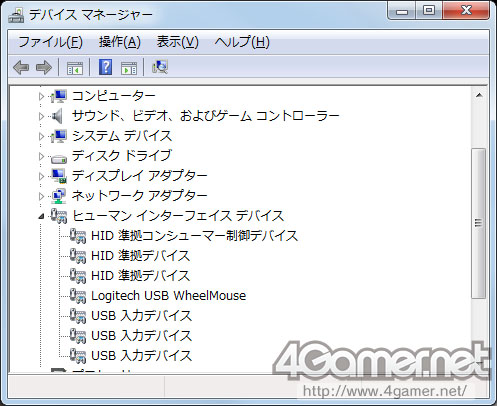Click the vertical scrollbar up arrow
Viewport: 497px width, 406px height.
pyautogui.click(x=479, y=96)
